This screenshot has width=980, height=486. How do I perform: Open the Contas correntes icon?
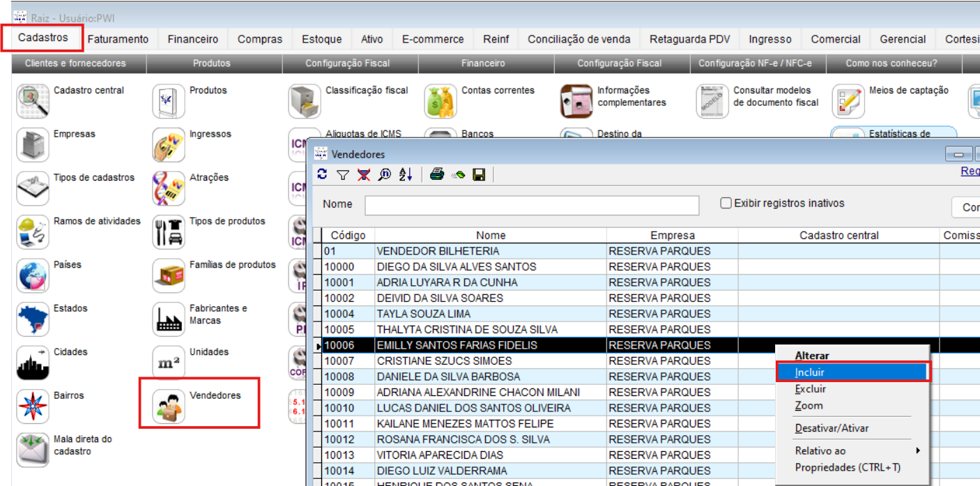click(441, 102)
